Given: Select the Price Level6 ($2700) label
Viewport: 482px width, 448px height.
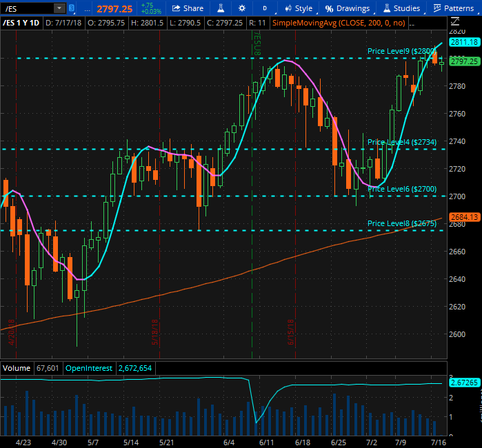Looking at the screenshot, I should point(402,189).
